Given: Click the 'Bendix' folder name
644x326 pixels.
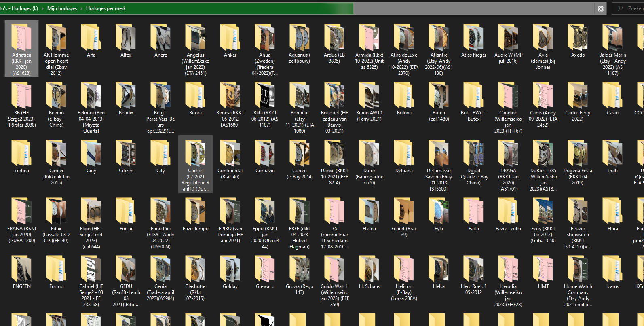Looking at the screenshot, I should [x=126, y=113].
